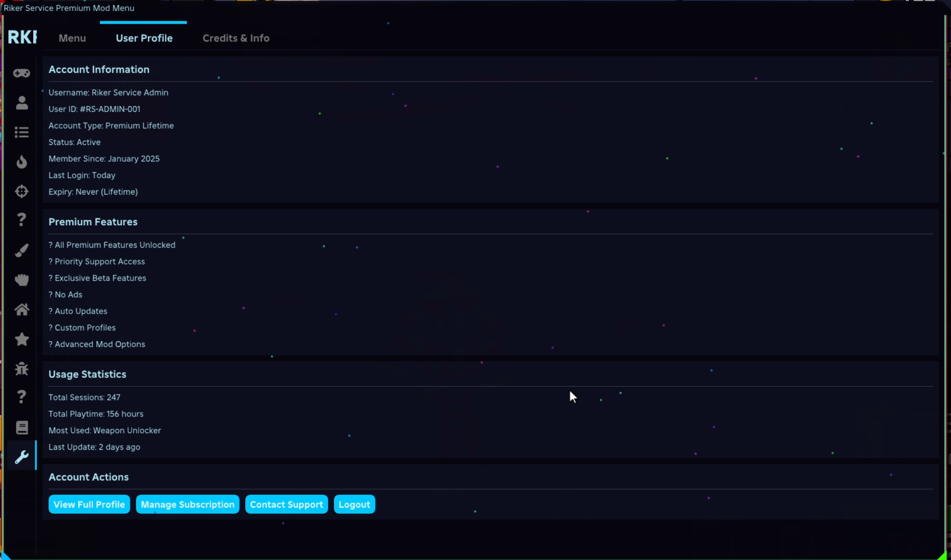Click the Manage Subscription button

[187, 504]
